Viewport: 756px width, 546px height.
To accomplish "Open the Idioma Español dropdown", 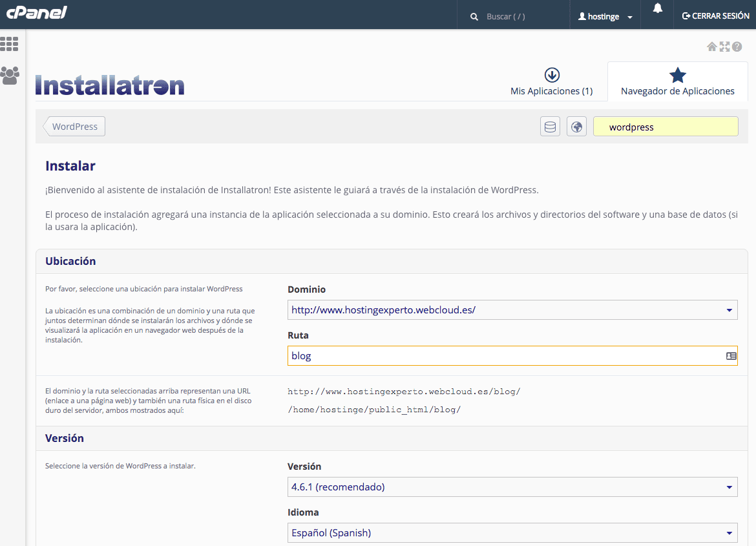I will [512, 532].
